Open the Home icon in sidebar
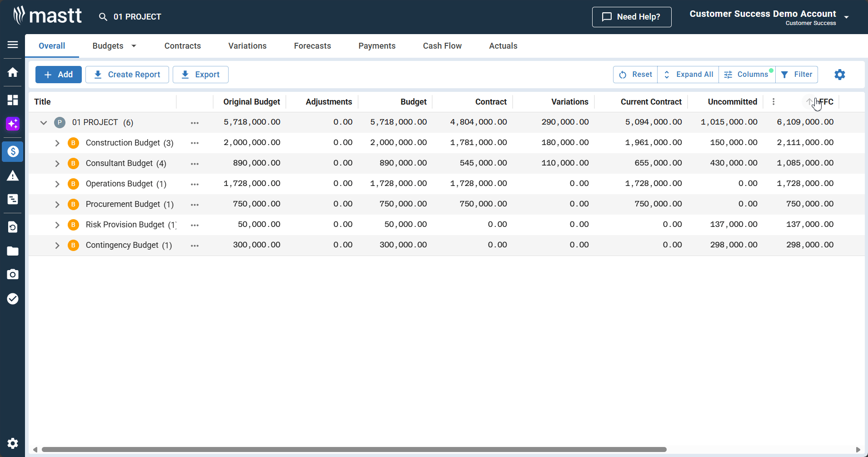Viewport: 868px width, 457px height. (x=13, y=72)
